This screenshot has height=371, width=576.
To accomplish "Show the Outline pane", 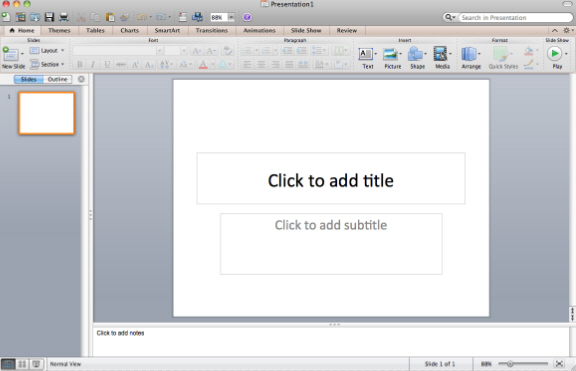I will 57,79.
